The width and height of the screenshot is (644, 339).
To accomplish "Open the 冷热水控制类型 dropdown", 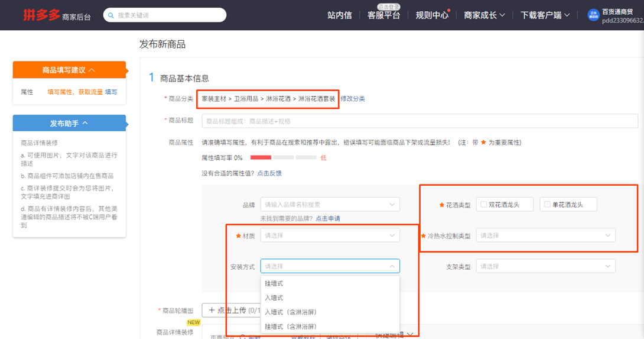I will point(545,235).
